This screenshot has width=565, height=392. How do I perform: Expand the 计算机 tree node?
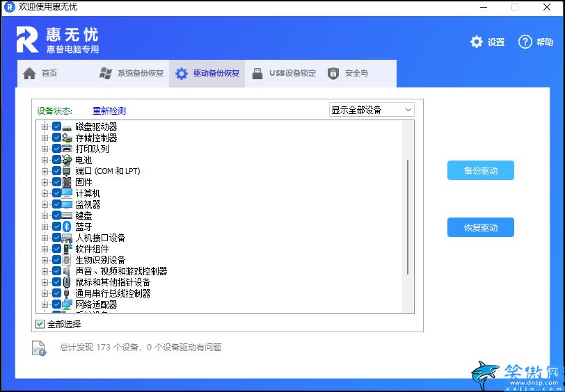45,193
